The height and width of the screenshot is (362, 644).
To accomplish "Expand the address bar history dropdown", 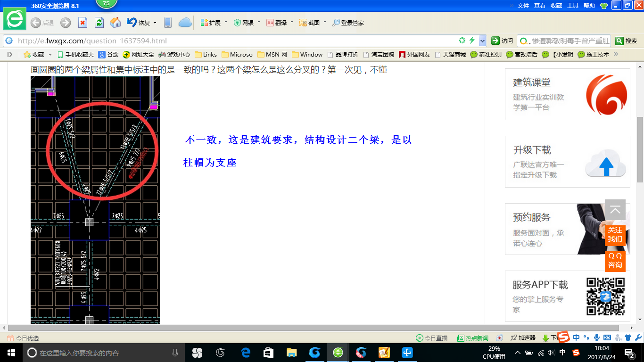I will pyautogui.click(x=482, y=41).
